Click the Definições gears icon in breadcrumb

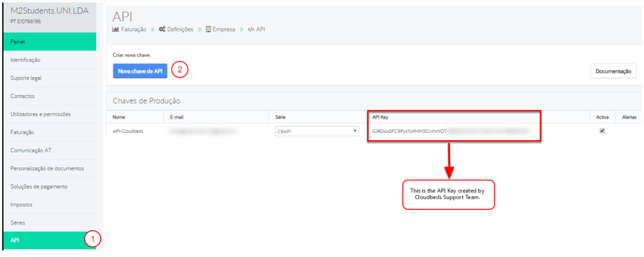click(162, 29)
